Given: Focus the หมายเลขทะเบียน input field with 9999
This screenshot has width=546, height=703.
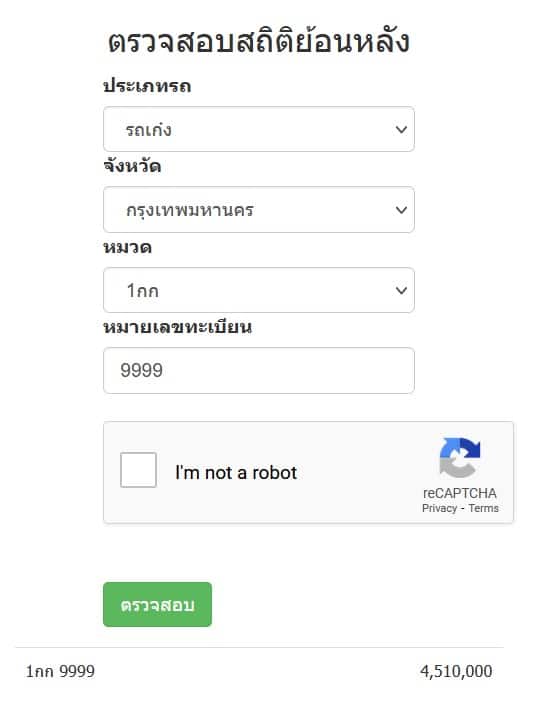Looking at the screenshot, I should (259, 370).
